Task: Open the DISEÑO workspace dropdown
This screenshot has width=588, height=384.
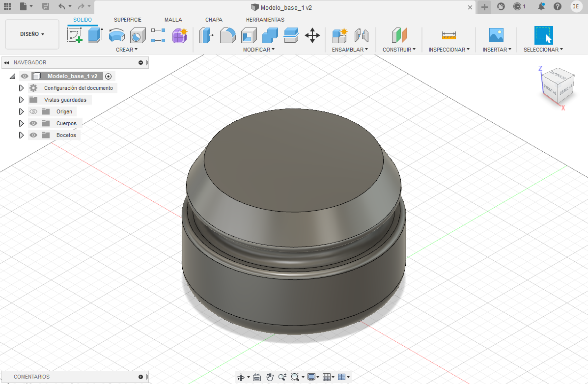Action: click(32, 34)
